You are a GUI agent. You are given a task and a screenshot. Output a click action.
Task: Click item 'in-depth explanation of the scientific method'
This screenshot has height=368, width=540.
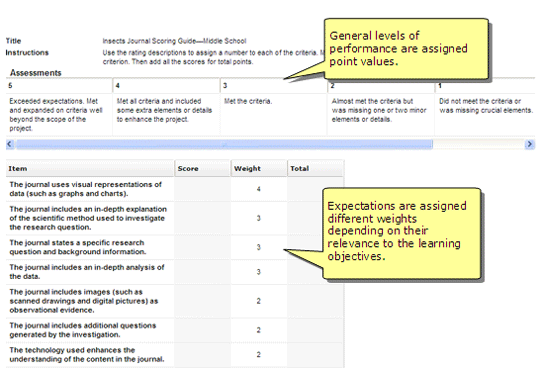point(88,218)
